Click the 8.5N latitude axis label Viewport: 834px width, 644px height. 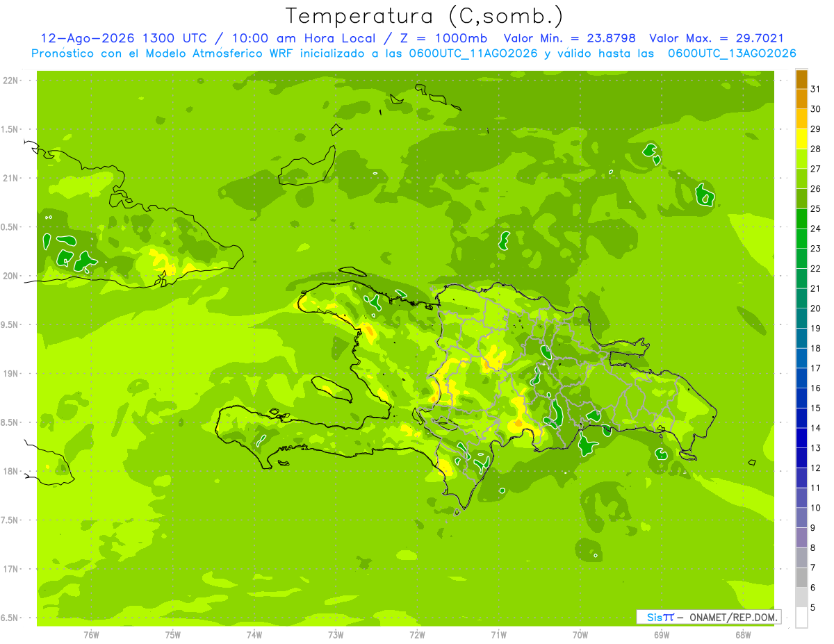pos(10,423)
